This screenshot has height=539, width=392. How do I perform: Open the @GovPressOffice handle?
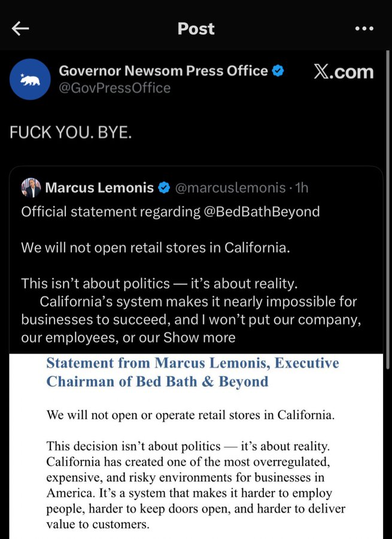115,88
